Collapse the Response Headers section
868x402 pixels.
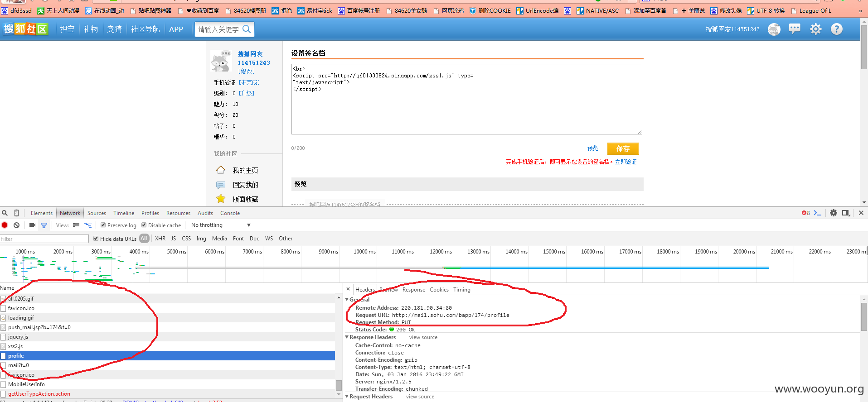(x=347, y=337)
